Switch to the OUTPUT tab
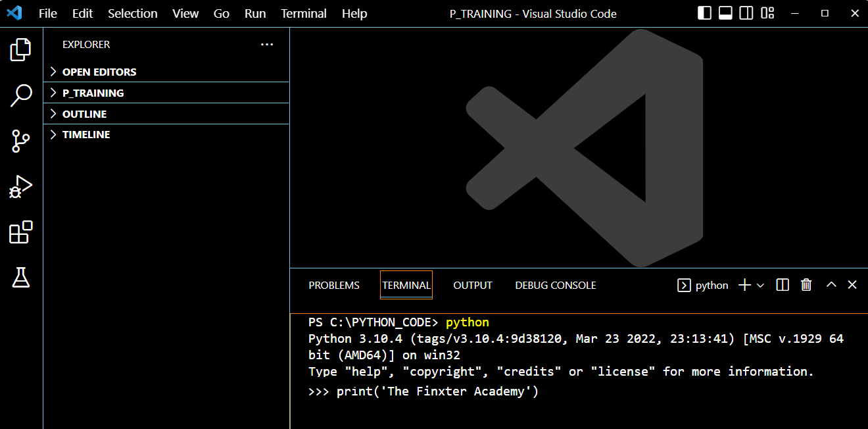This screenshot has width=868, height=429. click(x=472, y=285)
